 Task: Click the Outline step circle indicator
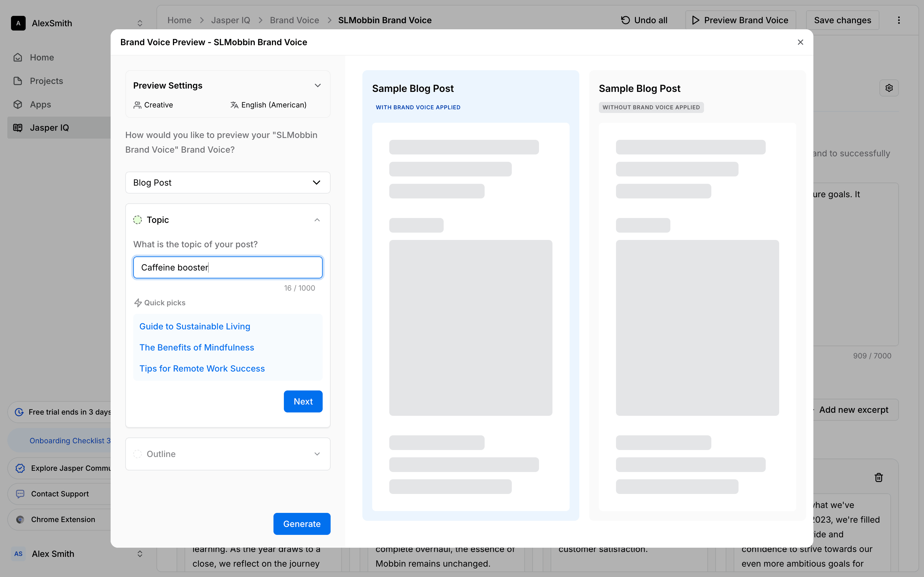pos(137,454)
